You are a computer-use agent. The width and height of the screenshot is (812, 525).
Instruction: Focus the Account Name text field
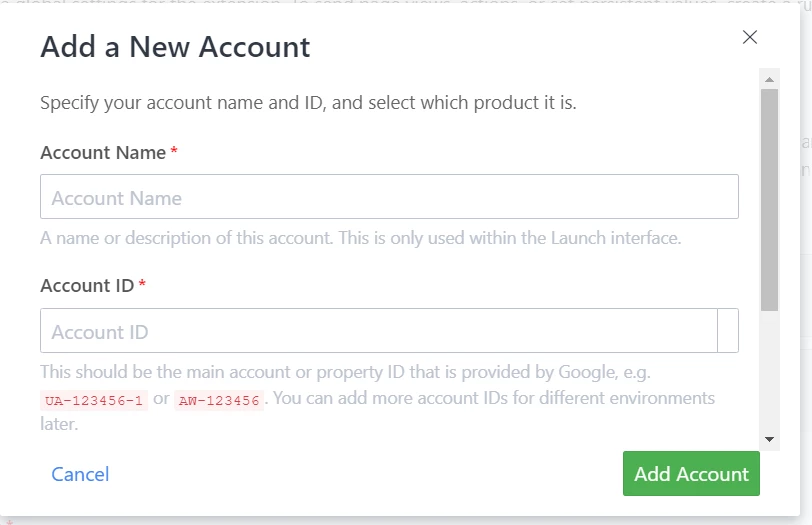389,197
